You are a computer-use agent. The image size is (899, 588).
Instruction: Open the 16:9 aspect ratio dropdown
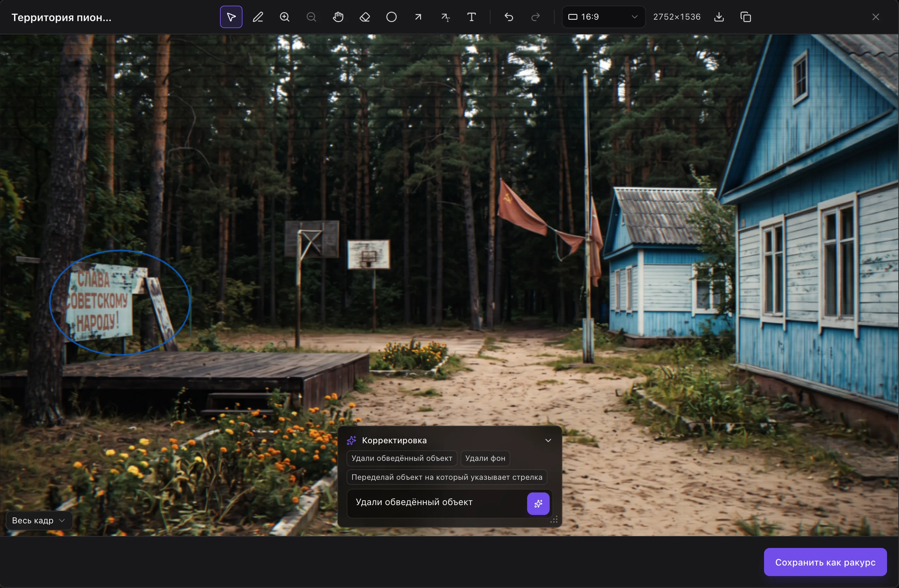click(603, 17)
